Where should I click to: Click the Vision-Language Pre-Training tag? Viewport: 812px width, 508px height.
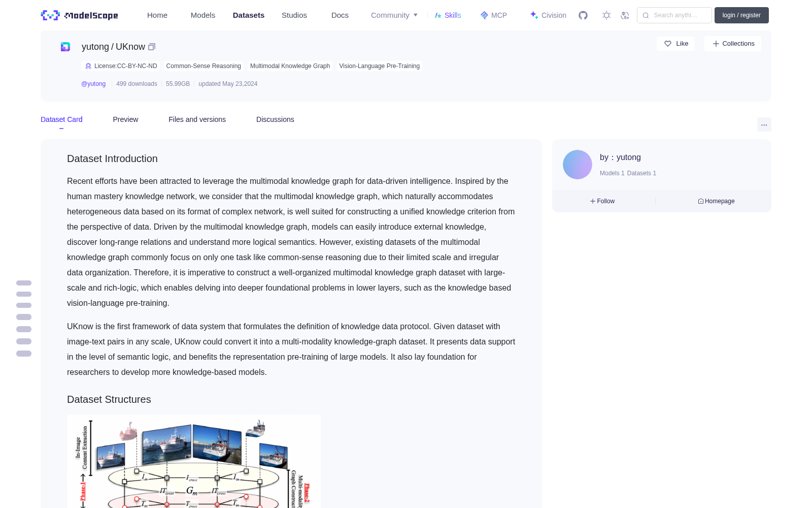[379, 66]
